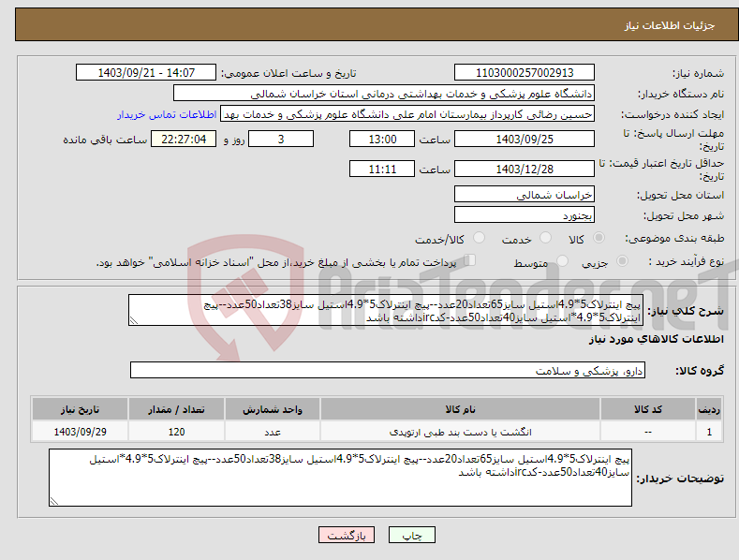Click the ردیف column header
The width and height of the screenshot is (739, 560).
(709, 409)
